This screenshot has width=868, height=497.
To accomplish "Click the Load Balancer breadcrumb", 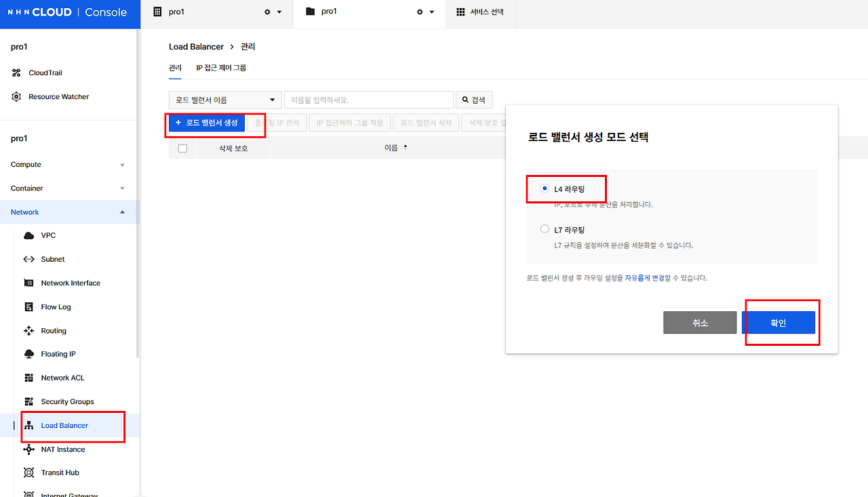I will [196, 47].
